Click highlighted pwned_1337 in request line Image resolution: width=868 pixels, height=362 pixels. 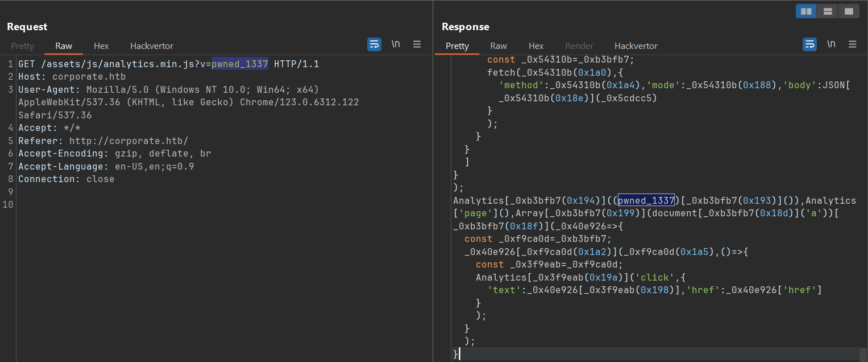[x=240, y=64]
